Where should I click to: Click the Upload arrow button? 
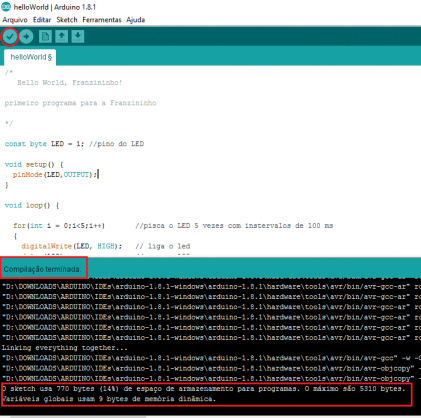[x=26, y=37]
